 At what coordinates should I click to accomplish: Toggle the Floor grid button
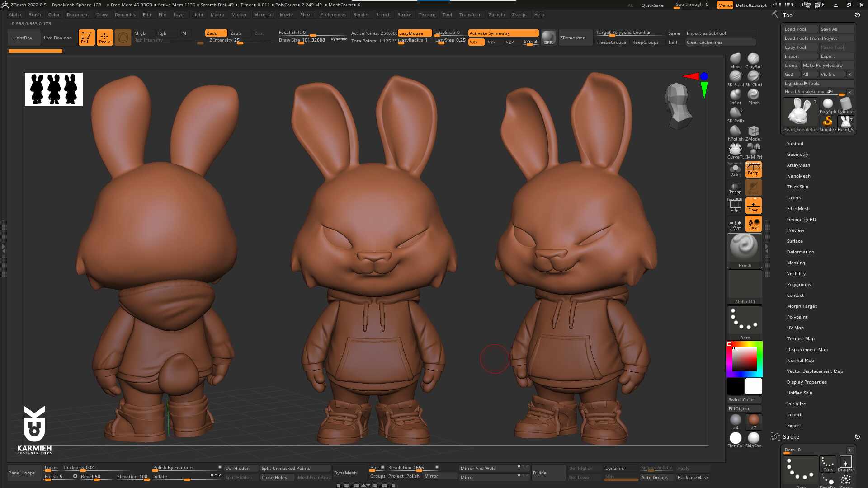(x=753, y=206)
